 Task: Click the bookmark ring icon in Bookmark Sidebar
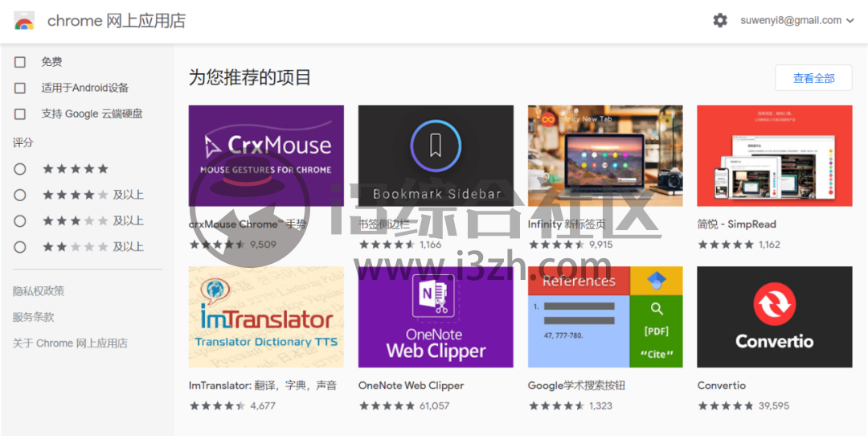[436, 146]
